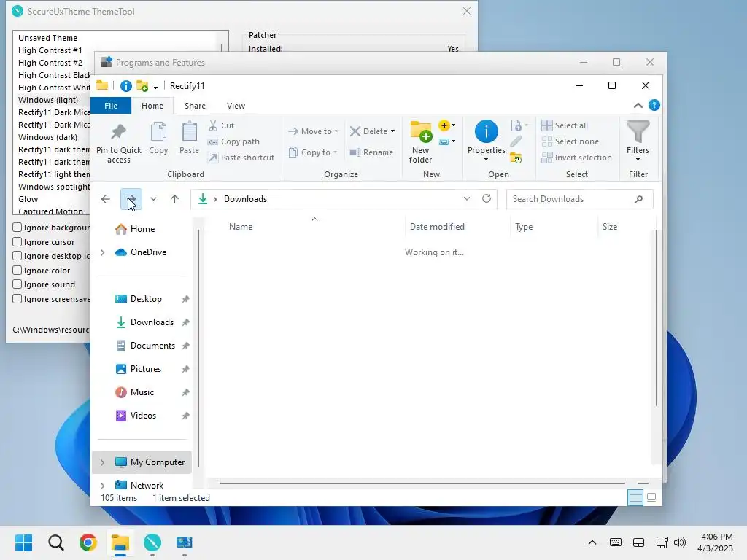Click the file list horizontal scrollbar
This screenshot has height=560, width=747.
422,483
